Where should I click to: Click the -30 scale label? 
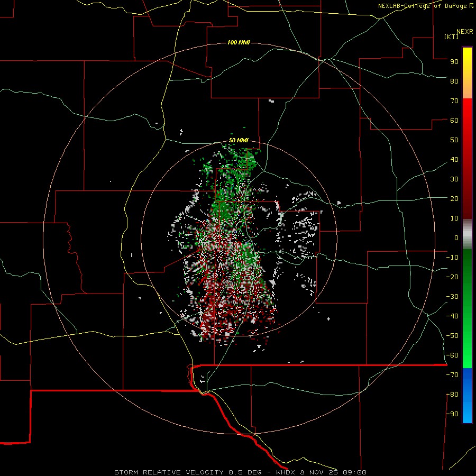[x=452, y=297]
